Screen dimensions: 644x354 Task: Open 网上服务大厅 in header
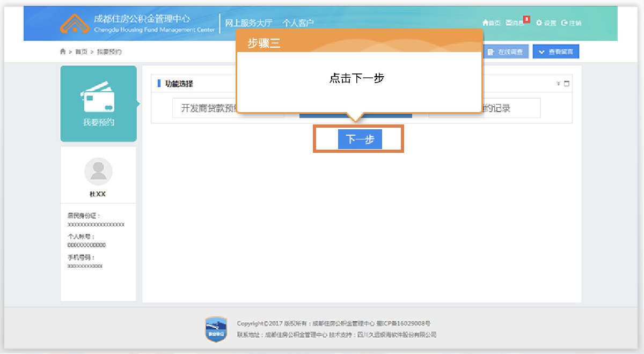pyautogui.click(x=248, y=23)
